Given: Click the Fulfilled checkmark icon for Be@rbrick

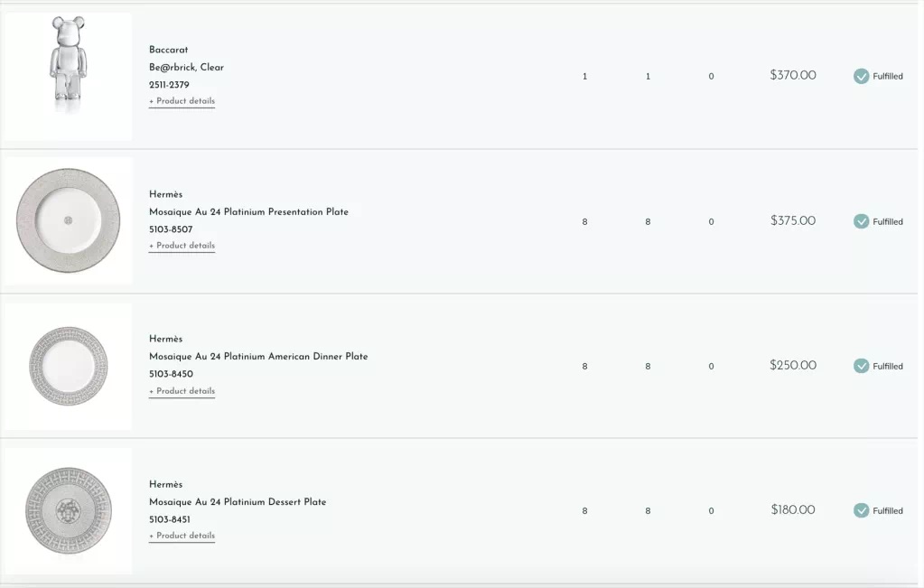Looking at the screenshot, I should (861, 76).
